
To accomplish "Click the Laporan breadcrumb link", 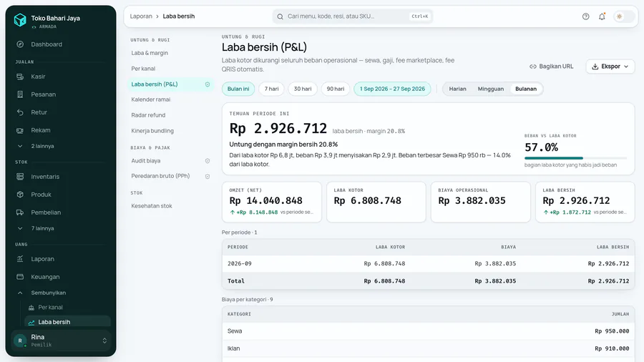I will coord(141,16).
